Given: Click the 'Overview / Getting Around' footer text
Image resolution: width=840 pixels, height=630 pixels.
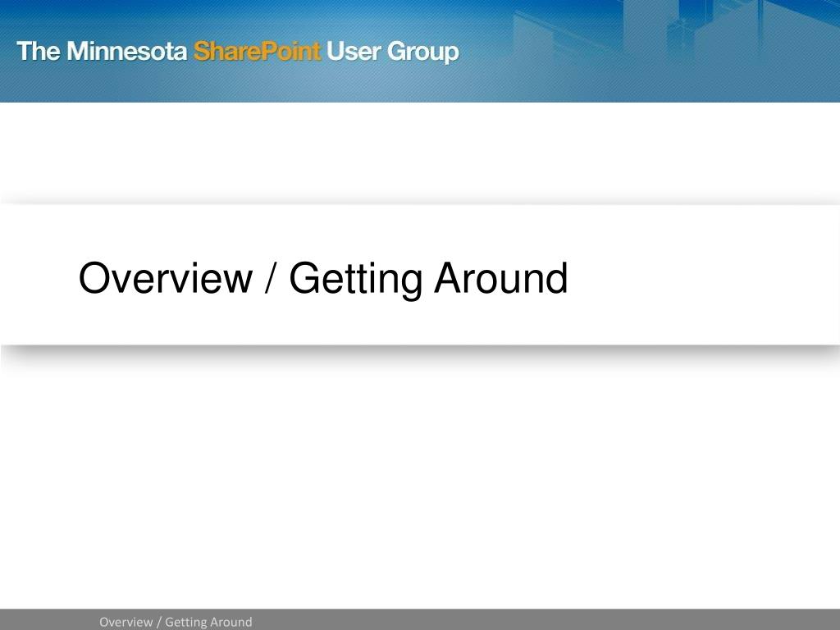Looking at the screenshot, I should click(x=176, y=622).
